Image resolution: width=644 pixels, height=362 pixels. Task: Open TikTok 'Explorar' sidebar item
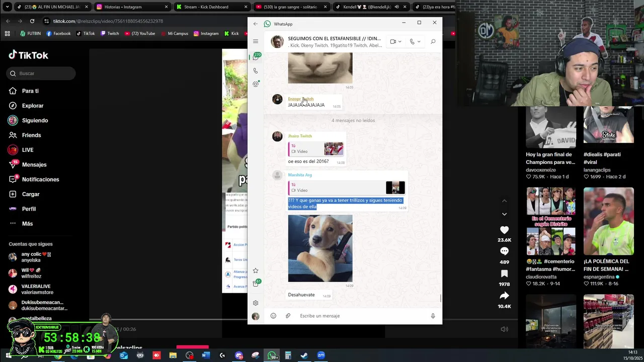point(33,106)
